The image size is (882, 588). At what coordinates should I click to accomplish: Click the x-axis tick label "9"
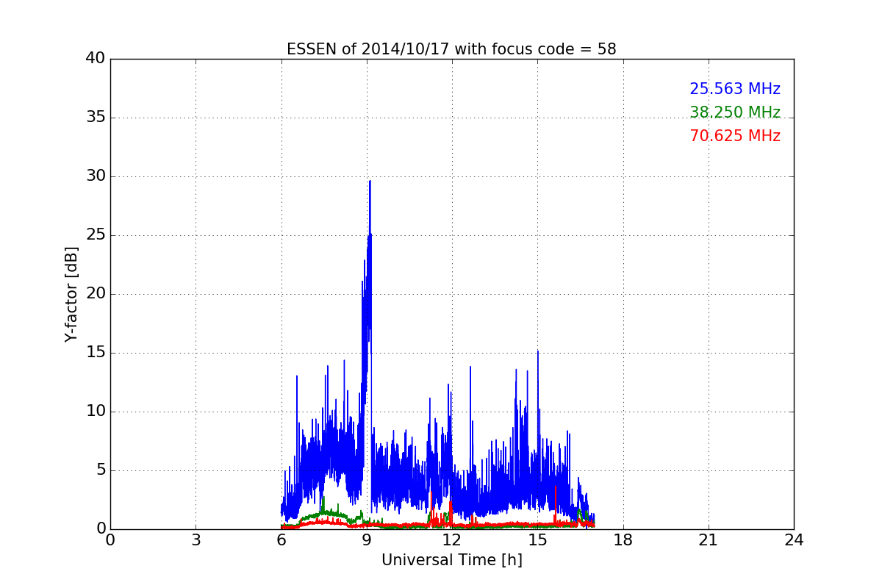tap(367, 540)
